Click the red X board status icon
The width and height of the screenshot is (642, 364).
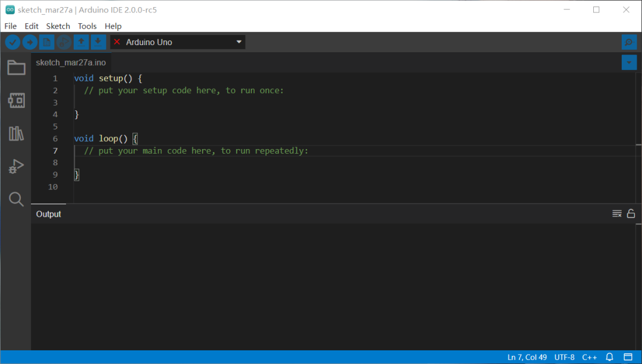(x=117, y=42)
